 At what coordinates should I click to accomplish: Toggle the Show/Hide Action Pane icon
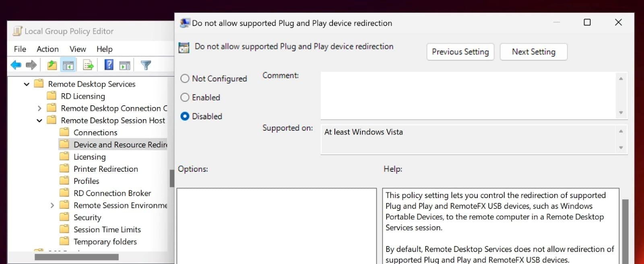(x=125, y=64)
